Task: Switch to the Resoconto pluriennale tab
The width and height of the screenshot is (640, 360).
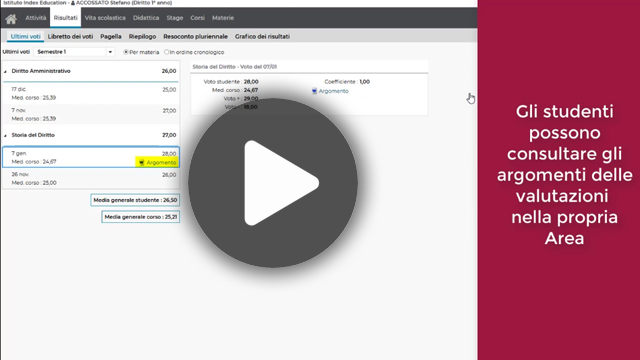Action: click(196, 36)
